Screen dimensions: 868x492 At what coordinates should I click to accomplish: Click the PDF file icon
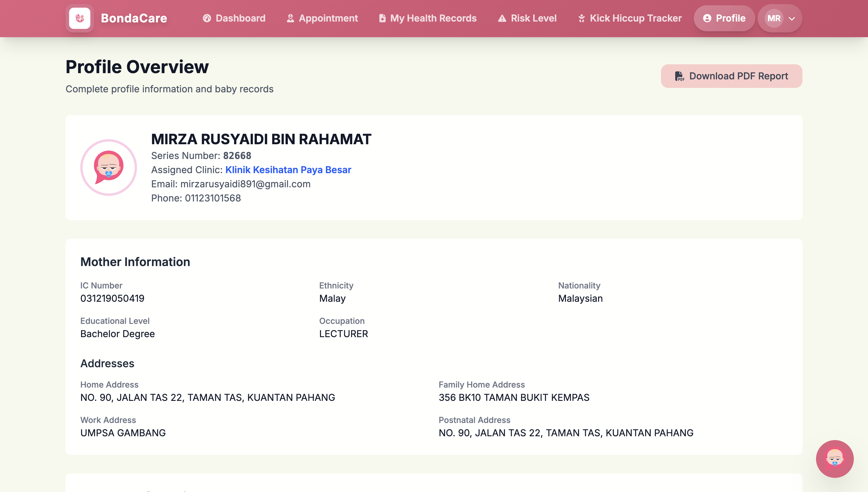coord(679,76)
